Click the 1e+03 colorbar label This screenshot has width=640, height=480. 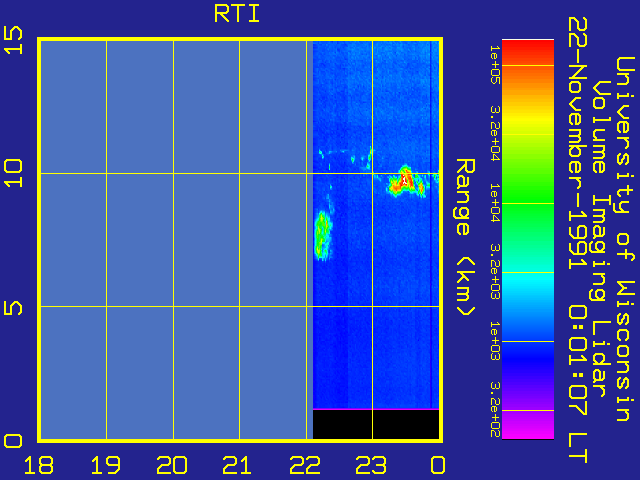click(x=494, y=341)
